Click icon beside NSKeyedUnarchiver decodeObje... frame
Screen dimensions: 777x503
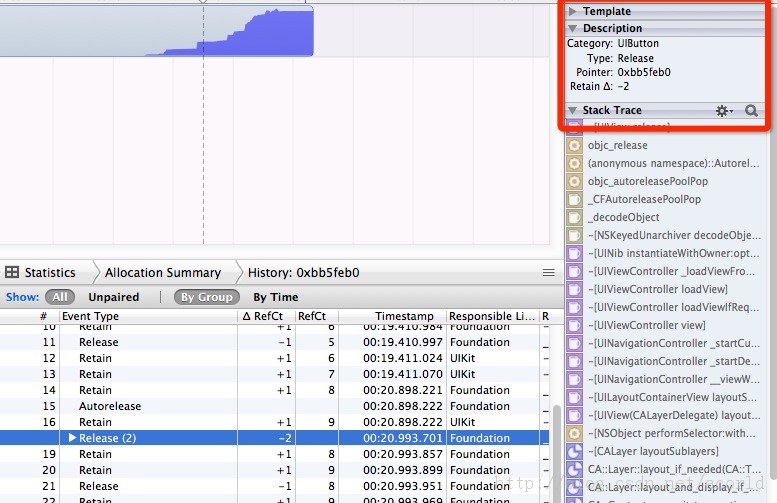574,235
